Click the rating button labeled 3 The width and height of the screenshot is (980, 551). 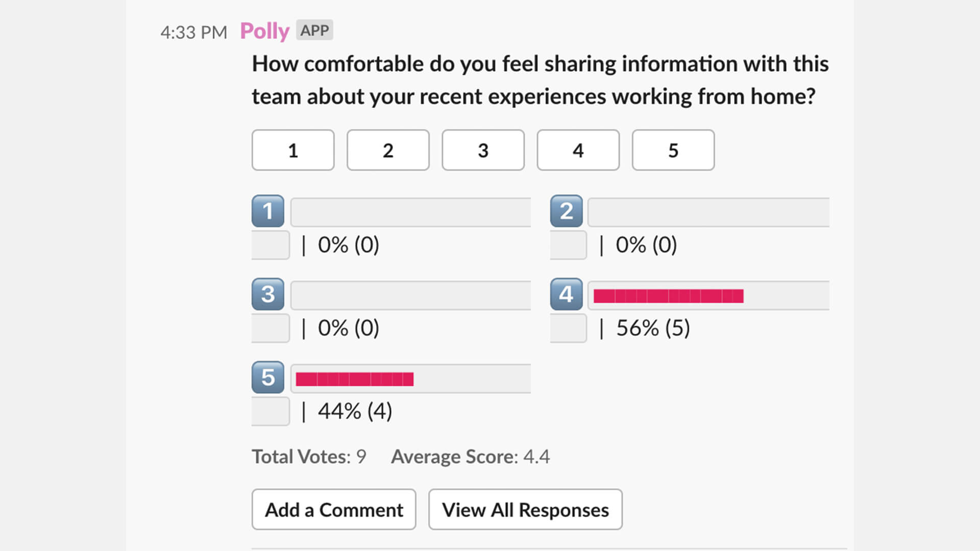(x=482, y=149)
